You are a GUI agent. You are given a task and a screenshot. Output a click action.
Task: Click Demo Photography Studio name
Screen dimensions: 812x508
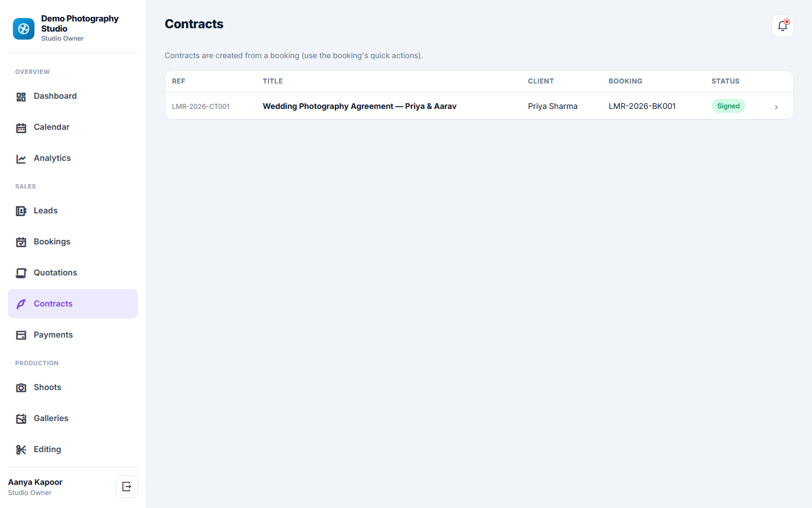80,24
